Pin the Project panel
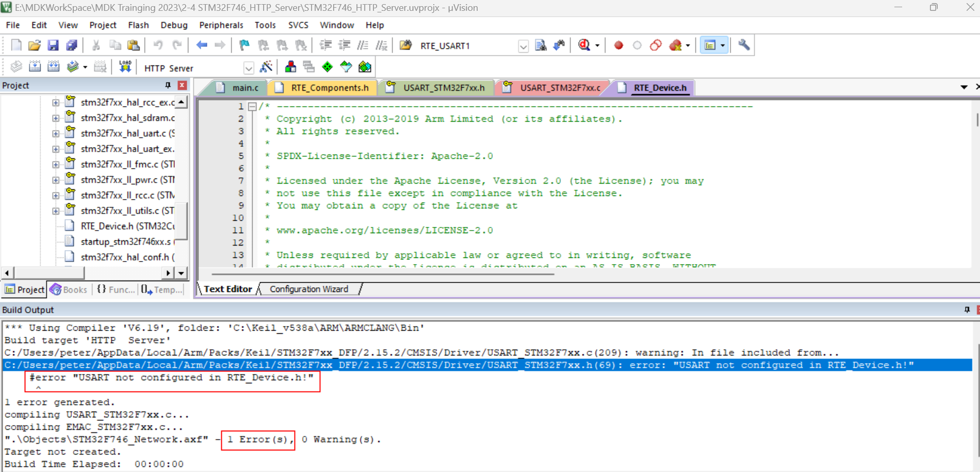This screenshot has width=980, height=472. tap(168, 85)
